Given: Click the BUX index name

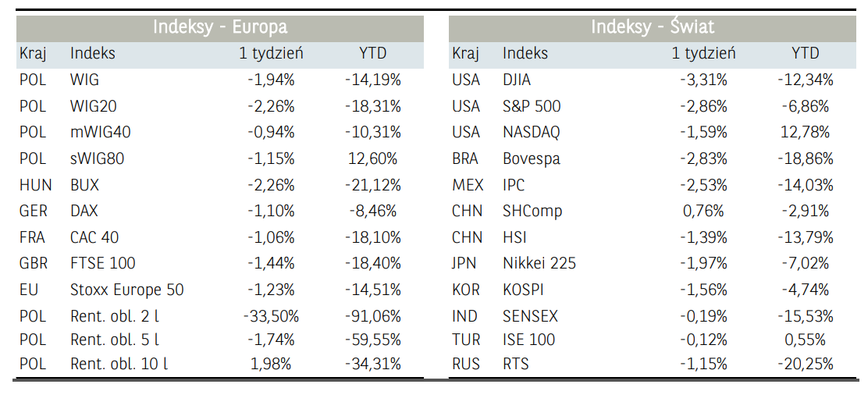Looking at the screenshot, I should pyautogui.click(x=84, y=186).
